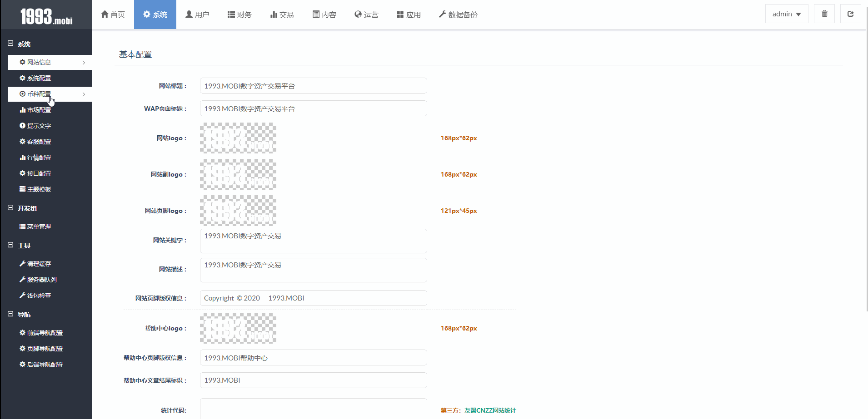Click the logout arrow icon at top right

850,14
